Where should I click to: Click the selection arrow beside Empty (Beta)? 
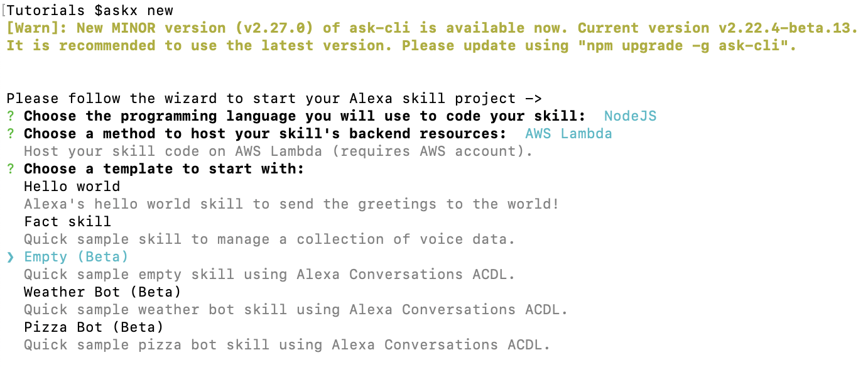11,257
